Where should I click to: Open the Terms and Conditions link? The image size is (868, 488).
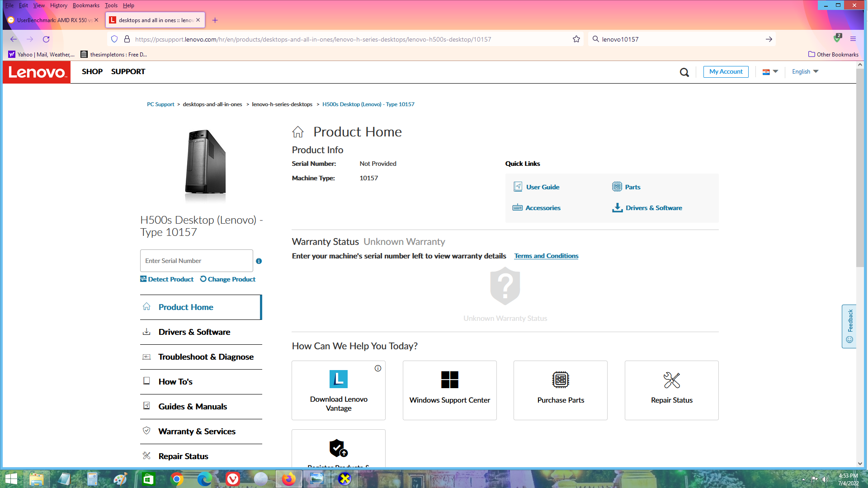tap(546, 256)
